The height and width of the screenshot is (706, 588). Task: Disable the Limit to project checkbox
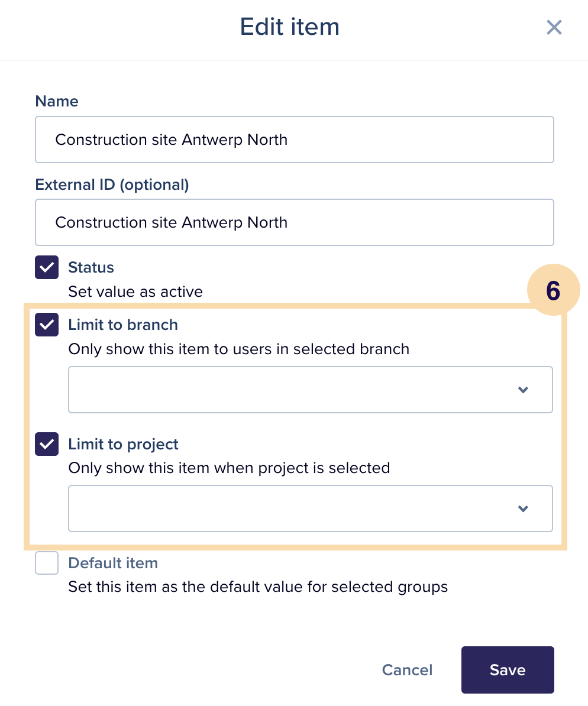[x=47, y=444]
